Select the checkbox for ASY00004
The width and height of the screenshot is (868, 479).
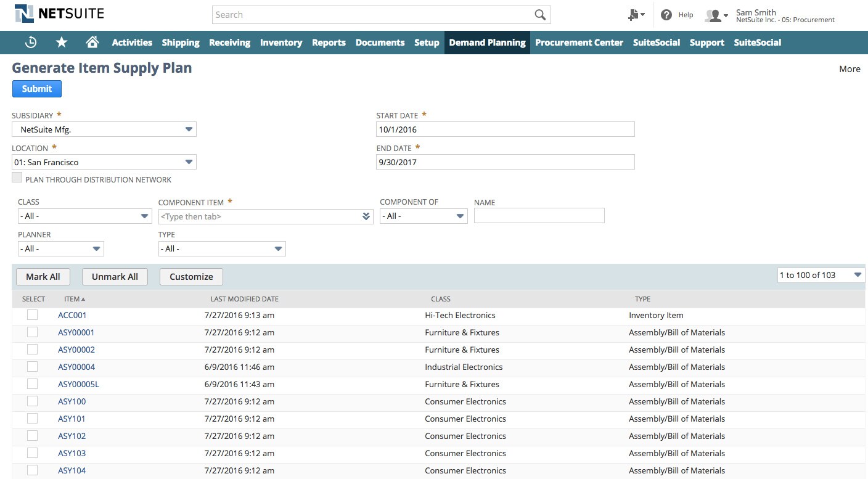point(32,367)
